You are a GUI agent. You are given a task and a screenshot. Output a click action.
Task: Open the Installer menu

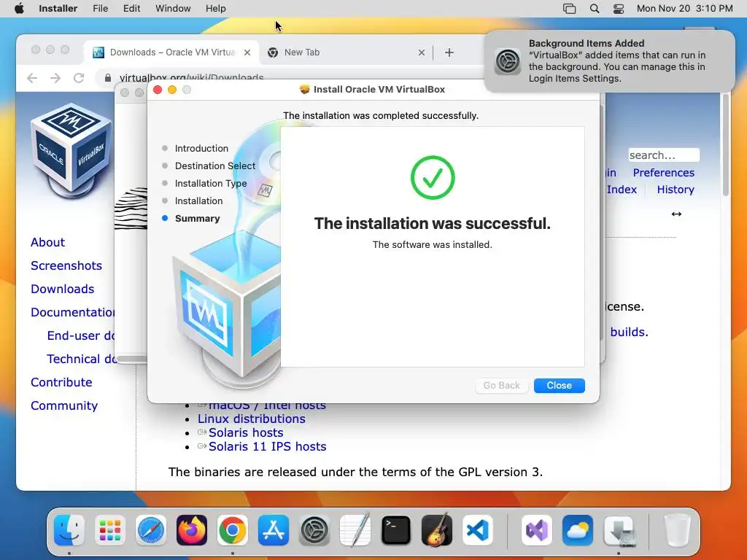click(x=58, y=9)
